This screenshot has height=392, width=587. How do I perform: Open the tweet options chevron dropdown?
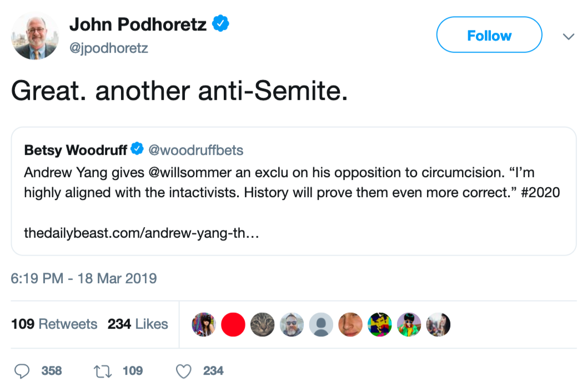tap(568, 37)
